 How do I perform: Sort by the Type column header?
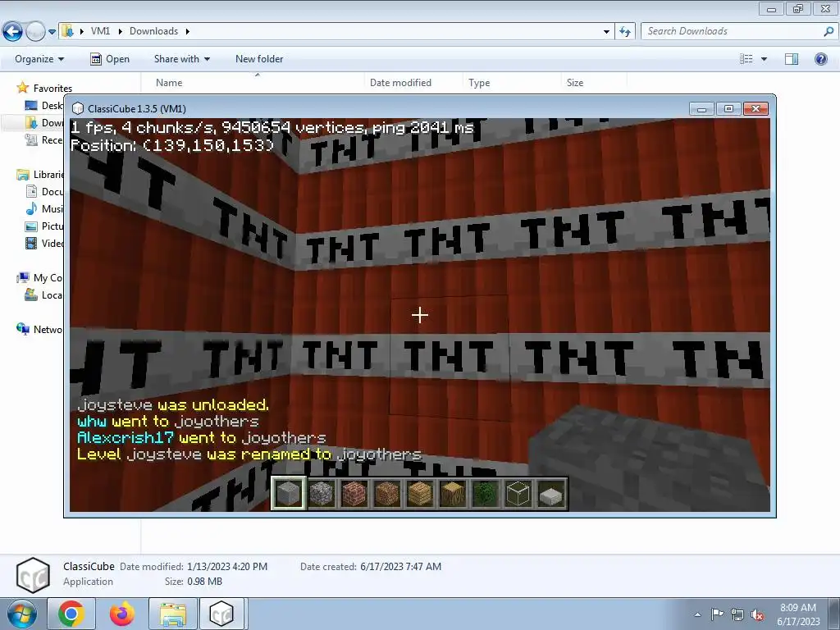[x=512, y=83]
